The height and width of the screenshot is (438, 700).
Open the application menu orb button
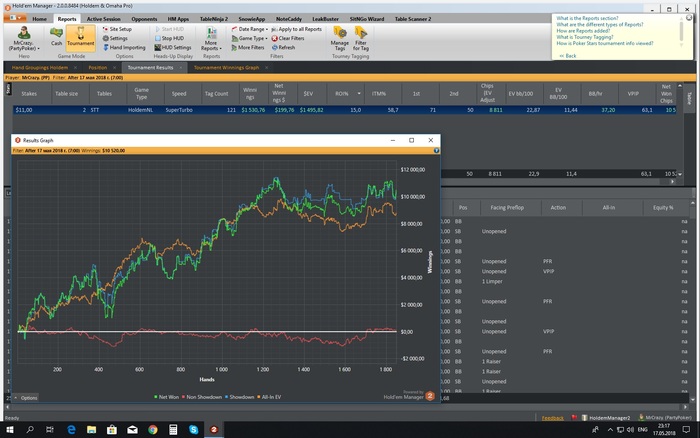pos(15,18)
